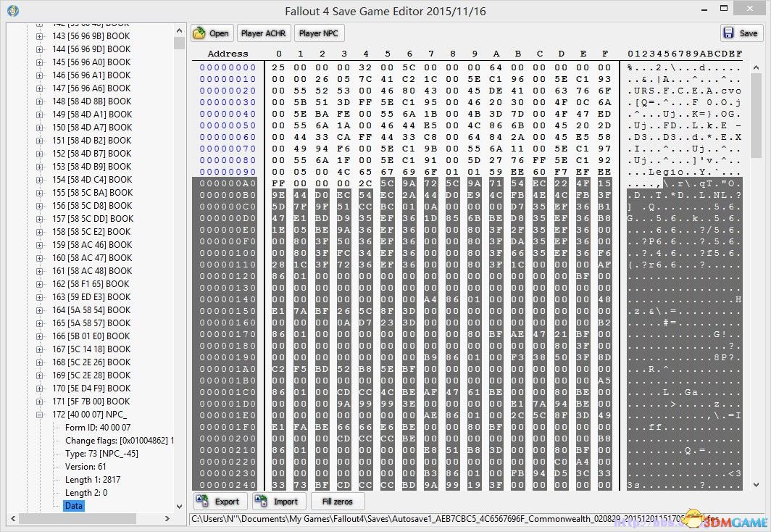Expand tree node 143 [56 96 9B] BOOK

(39, 36)
